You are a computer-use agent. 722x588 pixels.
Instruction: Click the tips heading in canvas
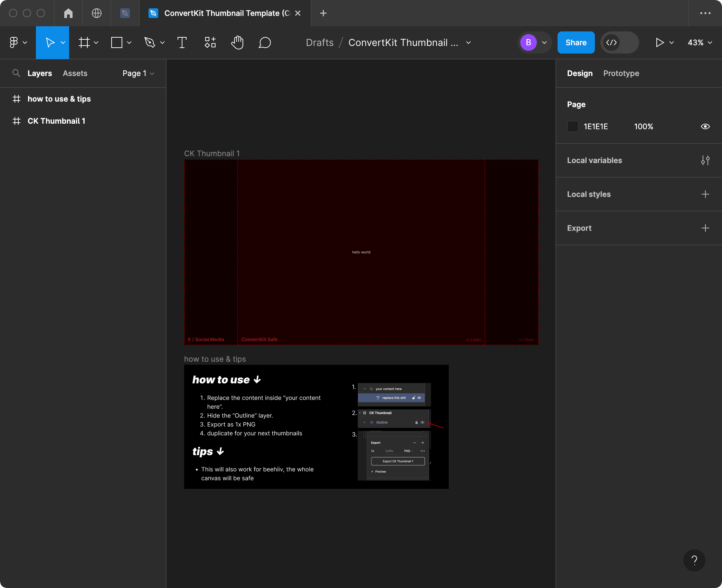coord(208,452)
